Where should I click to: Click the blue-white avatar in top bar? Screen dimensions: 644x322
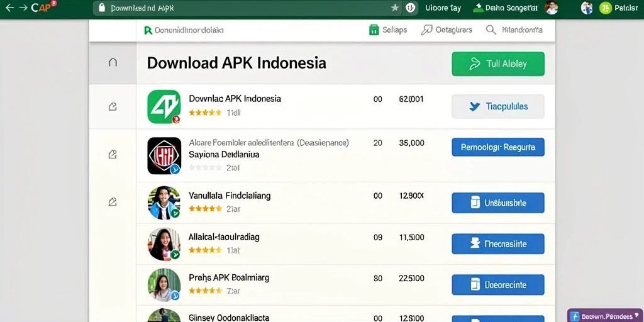(587, 8)
